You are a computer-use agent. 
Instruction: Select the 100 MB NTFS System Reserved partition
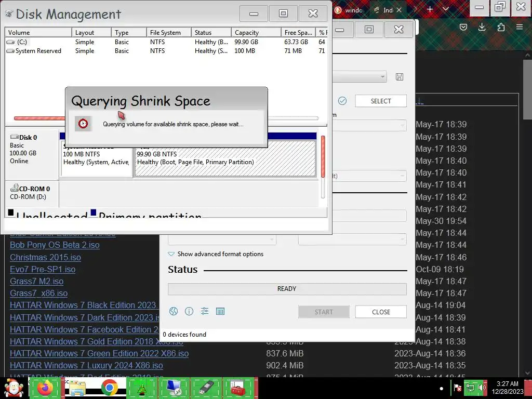(x=96, y=159)
